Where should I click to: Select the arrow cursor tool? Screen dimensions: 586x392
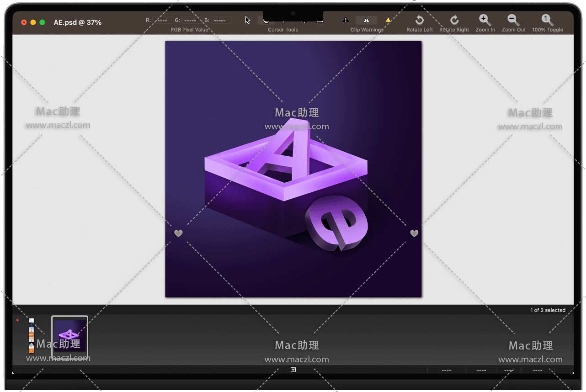click(248, 20)
